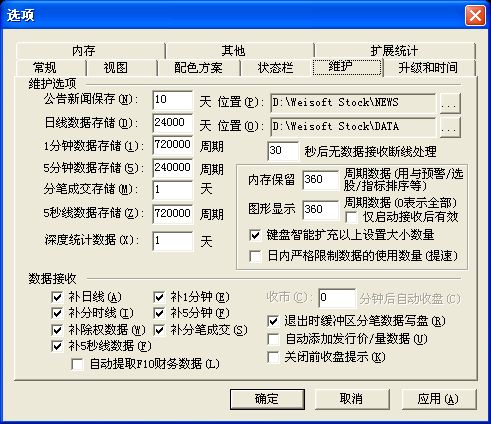
Task: Click the 取消 button
Action: click(x=352, y=399)
